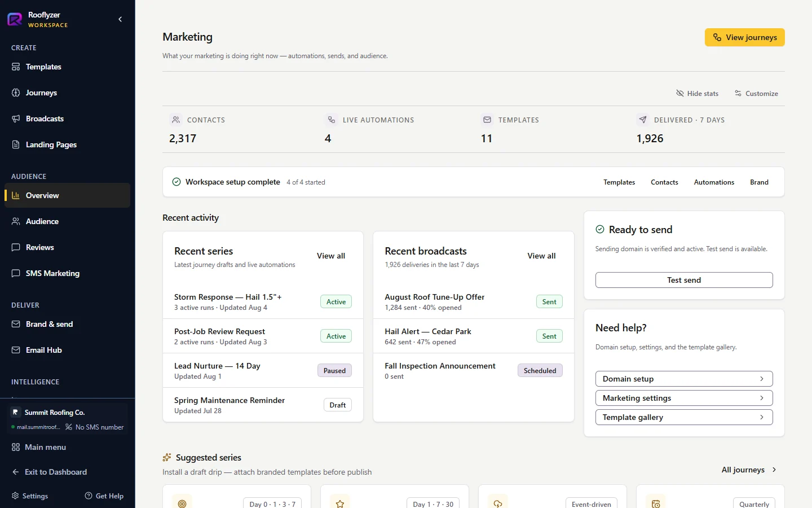The width and height of the screenshot is (812, 508).
Task: Click the Audience people icon
Action: click(x=16, y=221)
